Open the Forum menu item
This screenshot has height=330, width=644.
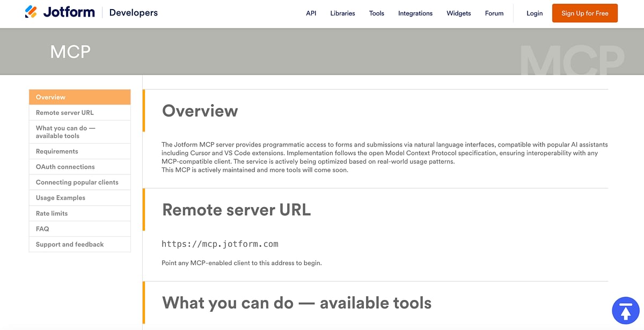tap(494, 13)
